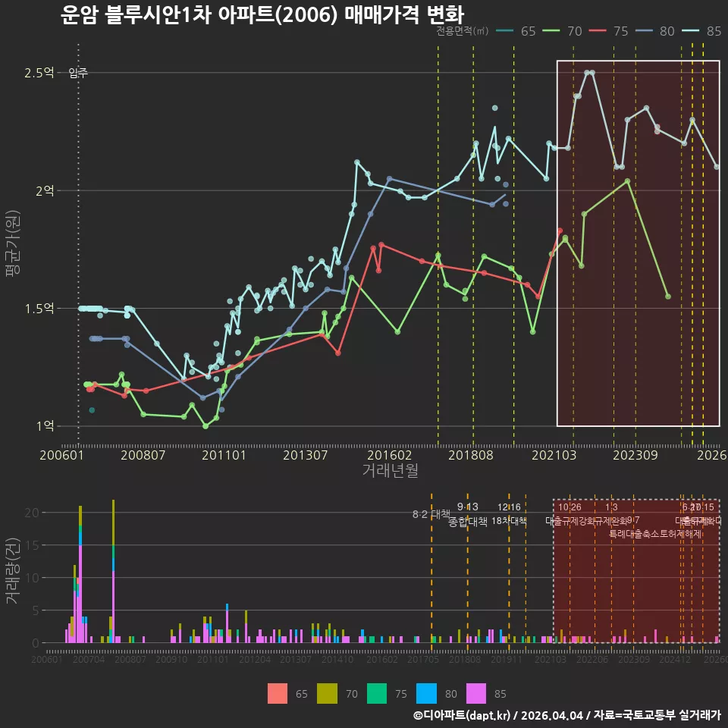Click the chart title text
Viewport: 728px width, 728px height.
pos(262,15)
